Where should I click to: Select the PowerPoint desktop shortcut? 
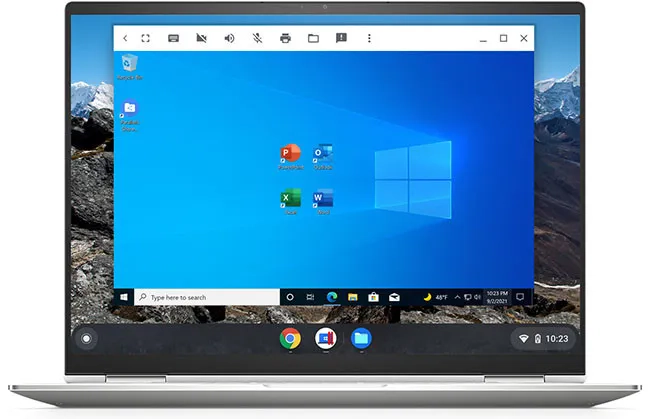(x=291, y=157)
